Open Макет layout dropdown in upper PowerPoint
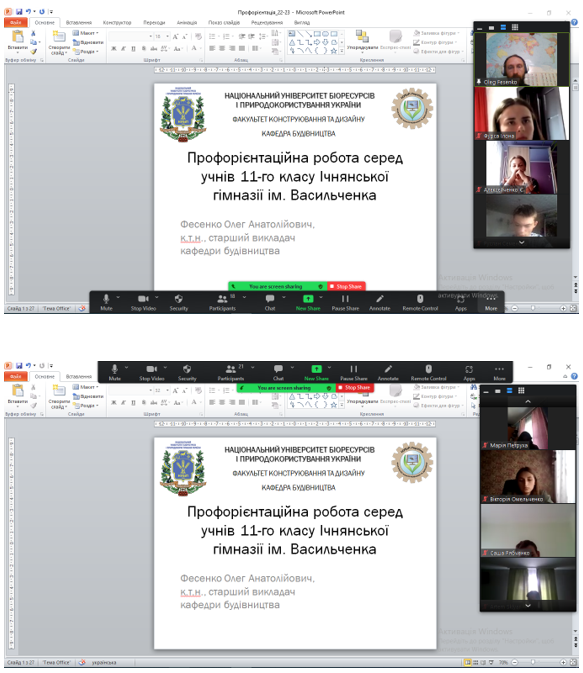This screenshot has height=673, width=583. click(x=85, y=33)
